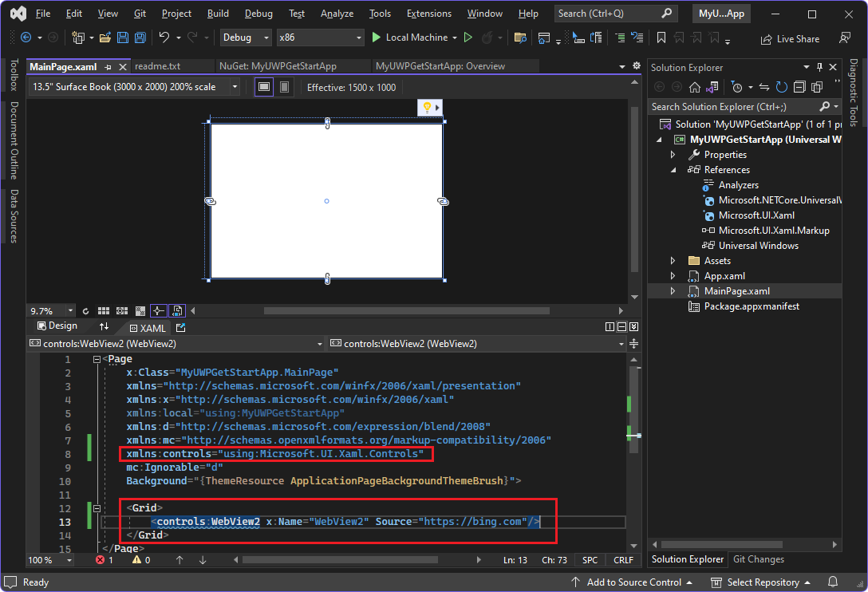Screen dimensions: 868x592
Task: Open the Surface Book device preview dropdown
Action: pyautogui.click(x=132, y=87)
